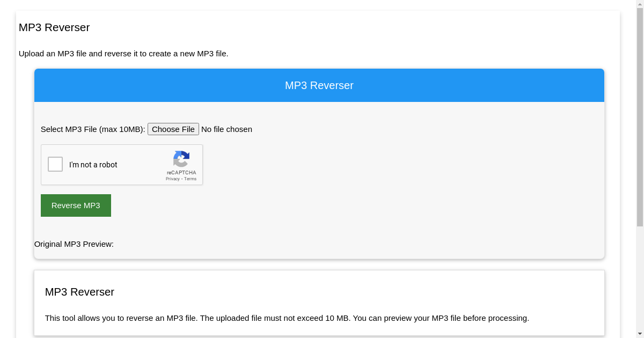Click the blue MP3 Reverser banner title
The height and width of the screenshot is (338, 644).
319,85
